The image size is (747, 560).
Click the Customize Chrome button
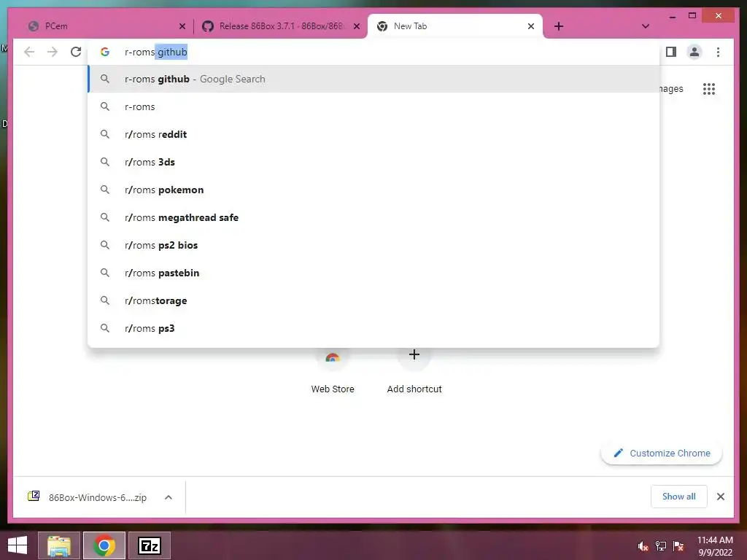pos(662,454)
